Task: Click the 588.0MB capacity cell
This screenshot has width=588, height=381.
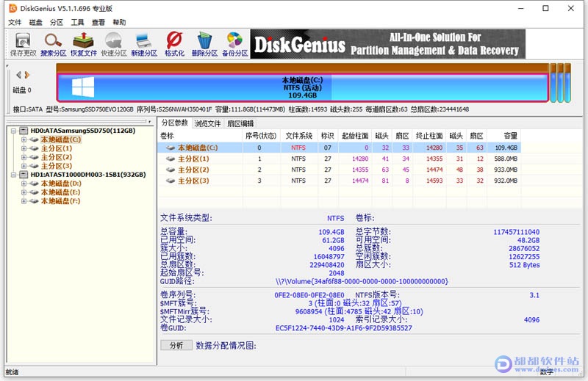Action: pos(506,159)
